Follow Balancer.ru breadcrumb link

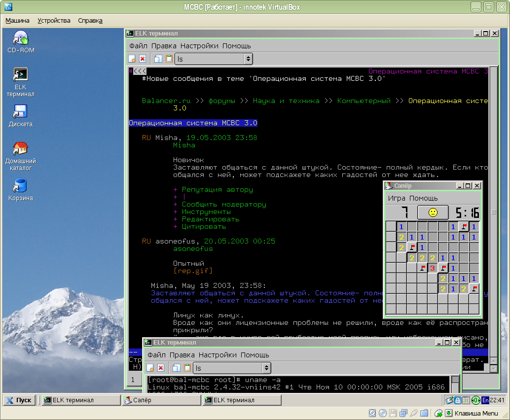tap(166, 101)
